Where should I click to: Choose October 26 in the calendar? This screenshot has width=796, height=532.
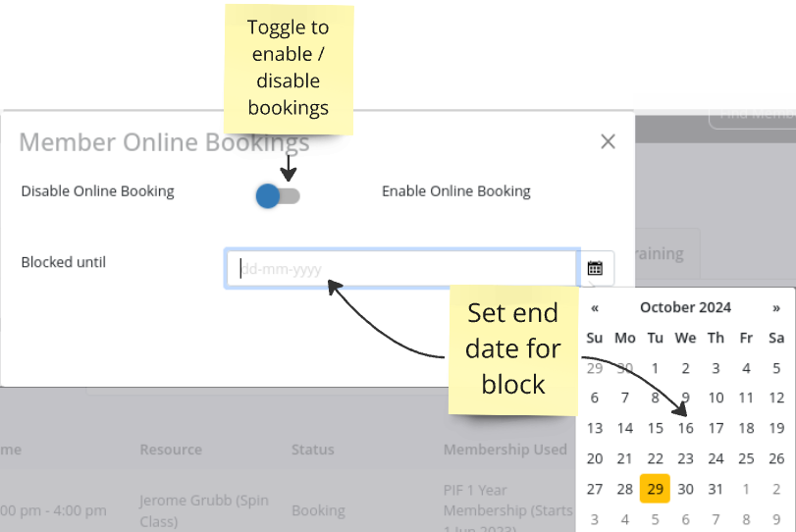[776, 458]
